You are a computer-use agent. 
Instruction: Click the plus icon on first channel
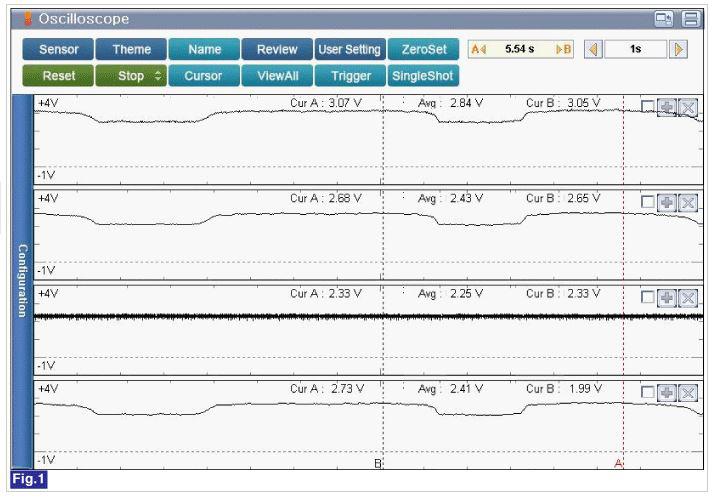pos(667,106)
